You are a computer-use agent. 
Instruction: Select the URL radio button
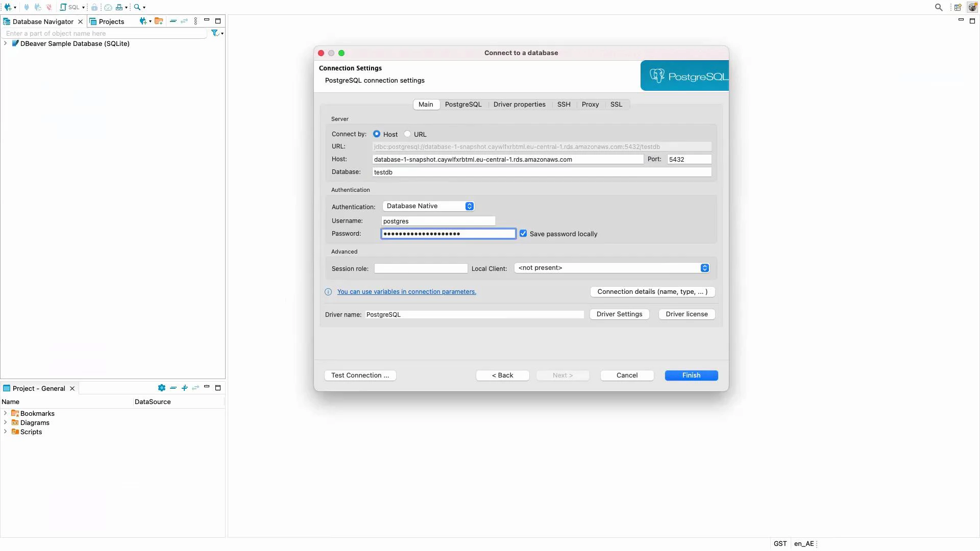pos(407,134)
